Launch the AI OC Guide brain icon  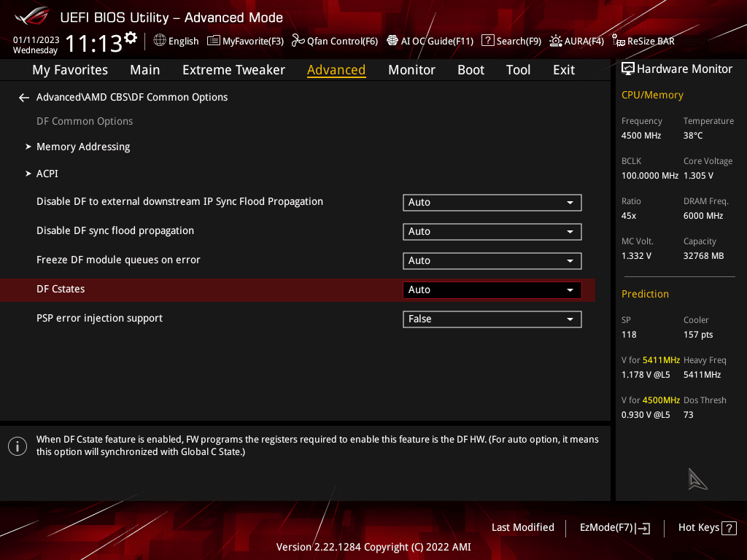click(x=392, y=41)
